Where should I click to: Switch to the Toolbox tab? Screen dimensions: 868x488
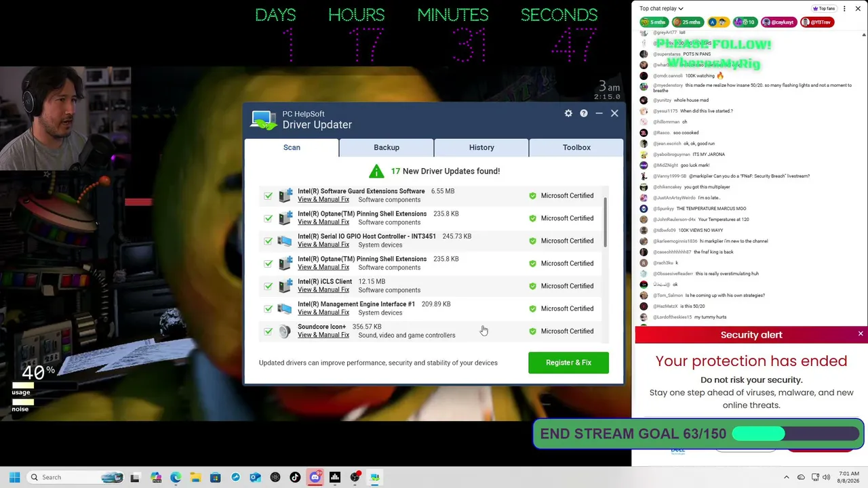576,147
